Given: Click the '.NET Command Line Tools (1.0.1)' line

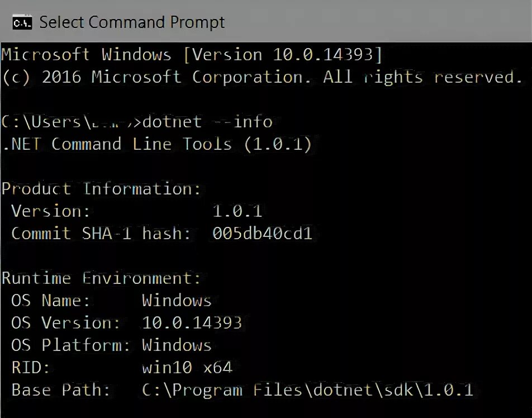Looking at the screenshot, I should (x=156, y=144).
